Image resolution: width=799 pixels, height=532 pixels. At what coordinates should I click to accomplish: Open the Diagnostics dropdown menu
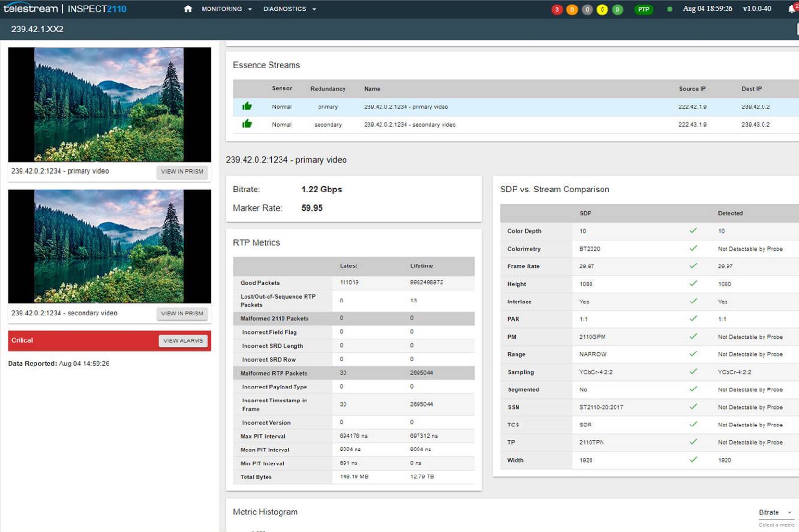(x=289, y=9)
